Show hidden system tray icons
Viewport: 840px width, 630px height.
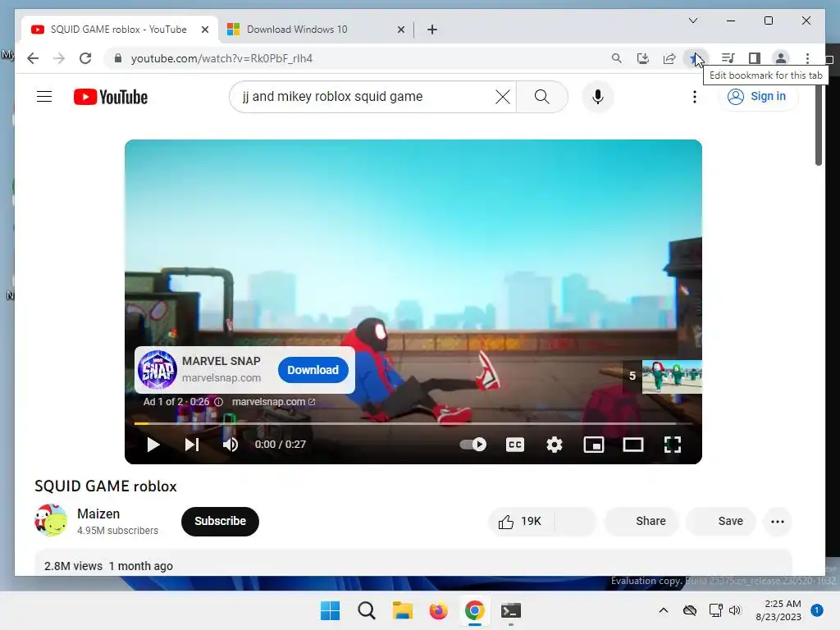click(x=663, y=610)
